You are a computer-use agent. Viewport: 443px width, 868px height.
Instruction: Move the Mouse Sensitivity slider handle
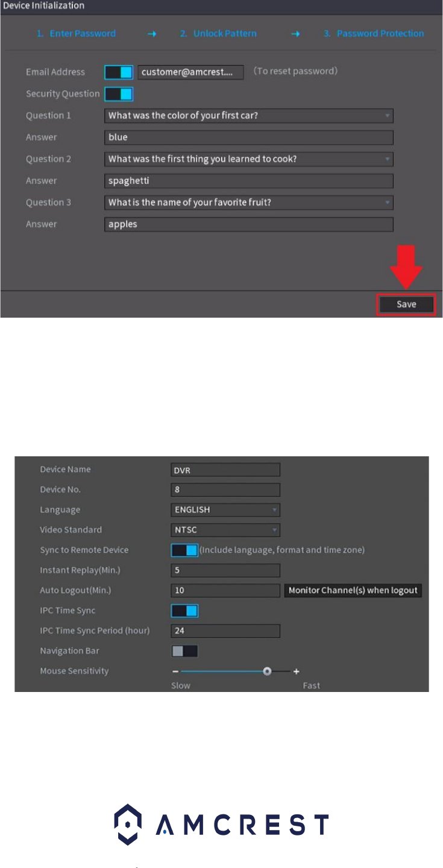(267, 671)
